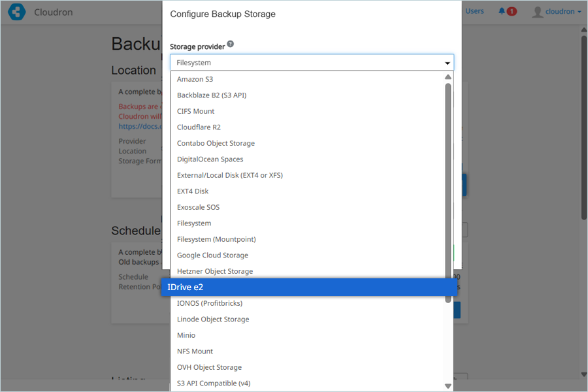Select Amazon S3 from the provider list
The width and height of the screenshot is (588, 392).
tap(308, 79)
